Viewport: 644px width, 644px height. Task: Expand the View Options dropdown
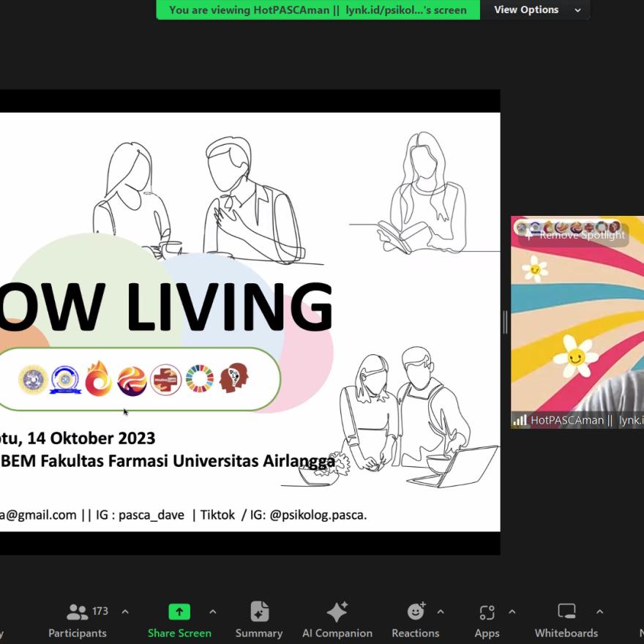tap(536, 10)
